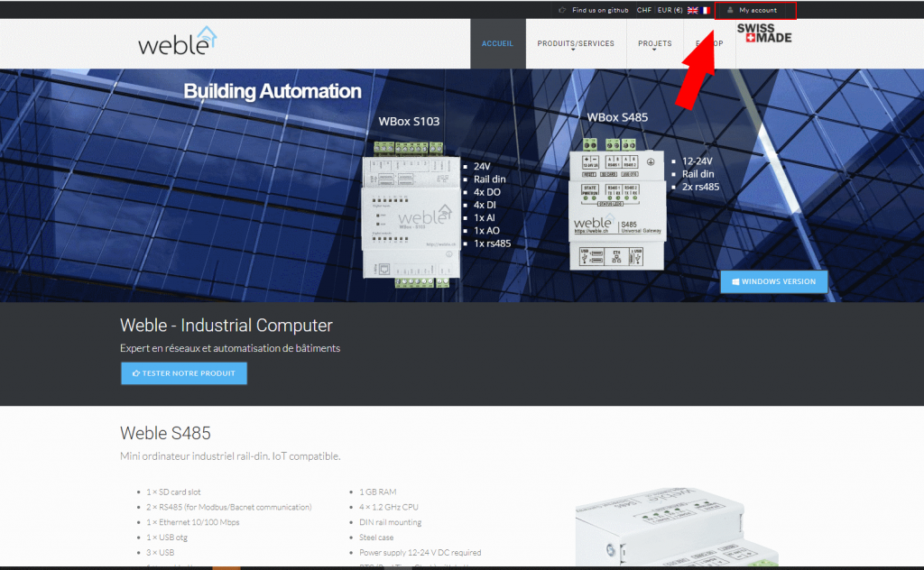The height and width of the screenshot is (570, 924).
Task: Click the '1 × USB otg' item
Action: tap(167, 537)
